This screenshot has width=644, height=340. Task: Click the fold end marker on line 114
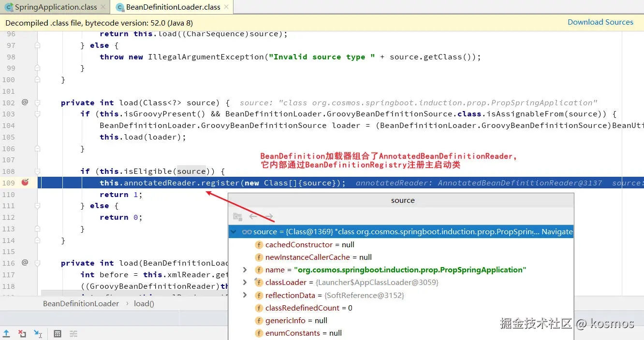37,241
